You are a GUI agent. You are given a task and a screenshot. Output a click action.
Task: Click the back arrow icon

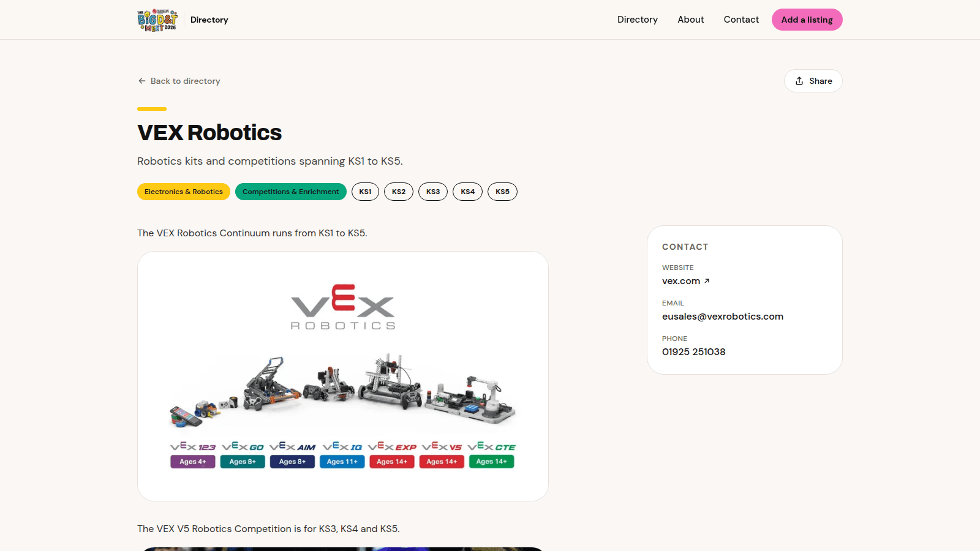(142, 81)
